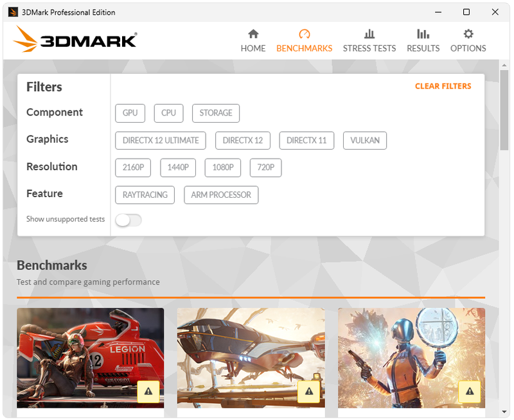
Task: Click the Graphics label
Action: tap(47, 139)
